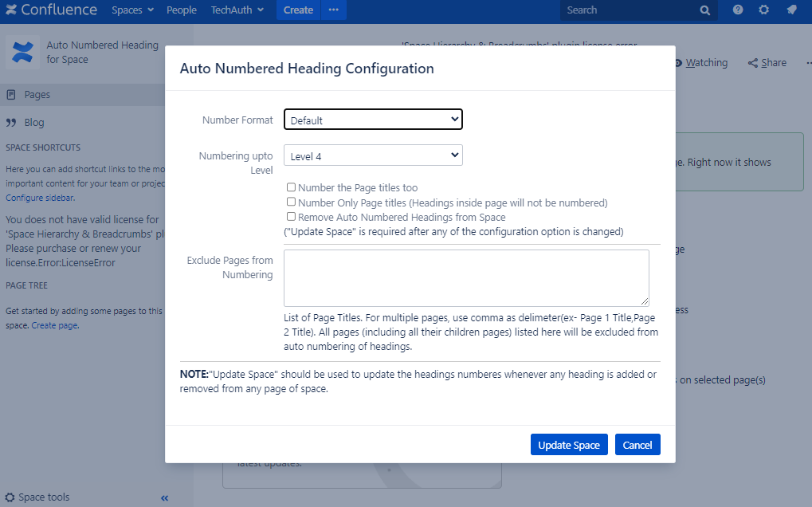Image resolution: width=812 pixels, height=507 pixels.
Task: Open Auto Numbered Heading for Space title
Action: [103, 53]
